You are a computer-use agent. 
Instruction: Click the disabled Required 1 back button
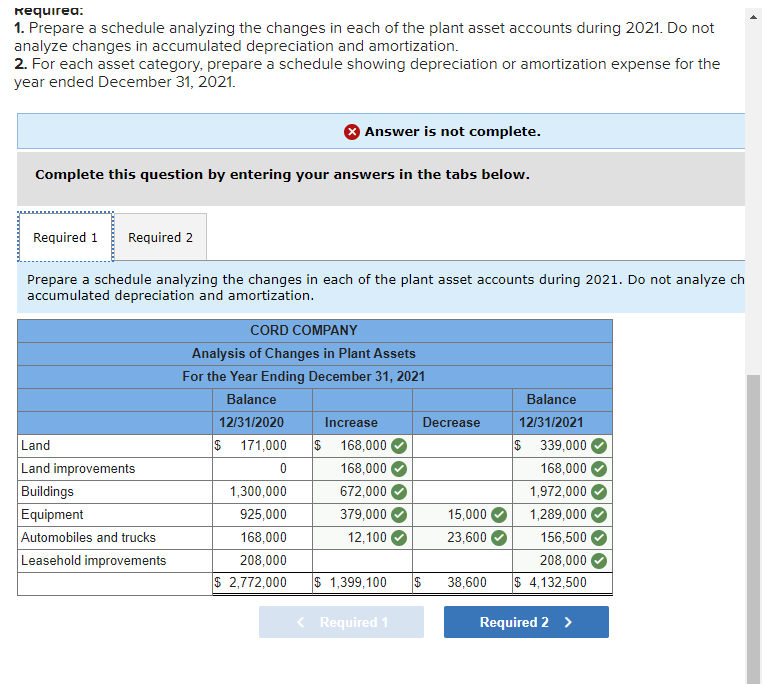(341, 622)
